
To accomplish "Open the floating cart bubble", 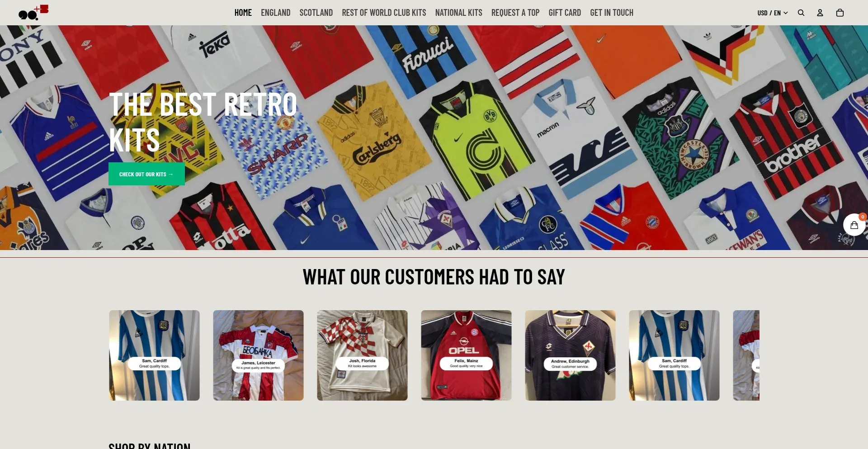I will coord(854,225).
